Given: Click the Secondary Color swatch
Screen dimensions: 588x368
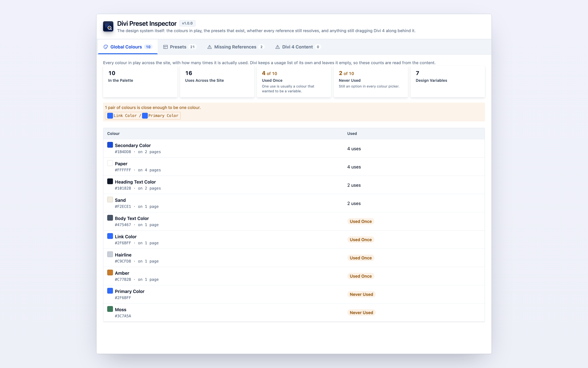Looking at the screenshot, I should [x=110, y=145].
